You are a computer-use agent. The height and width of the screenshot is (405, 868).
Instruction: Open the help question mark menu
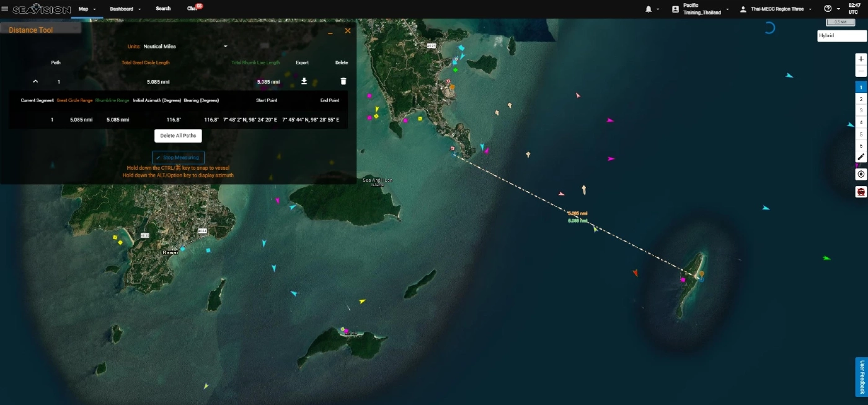point(828,9)
